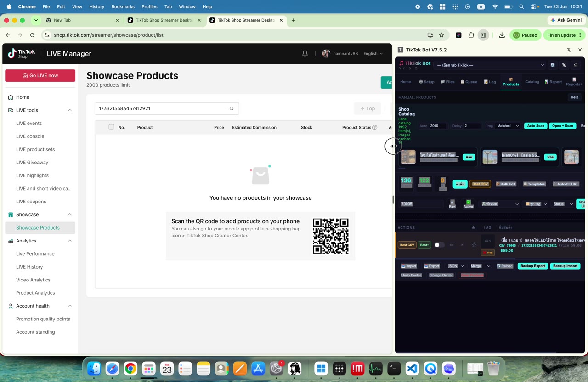
Task: Click the Chrome address bar URL
Action: coord(109,35)
